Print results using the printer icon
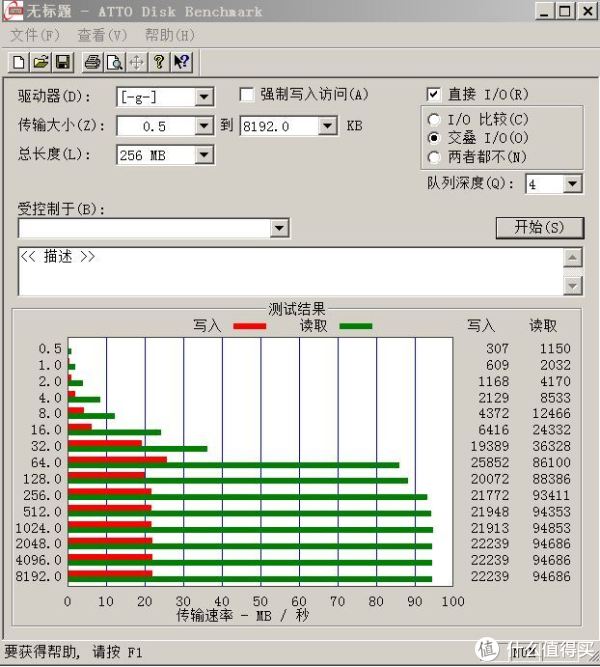This screenshot has width=600, height=667. (92, 63)
